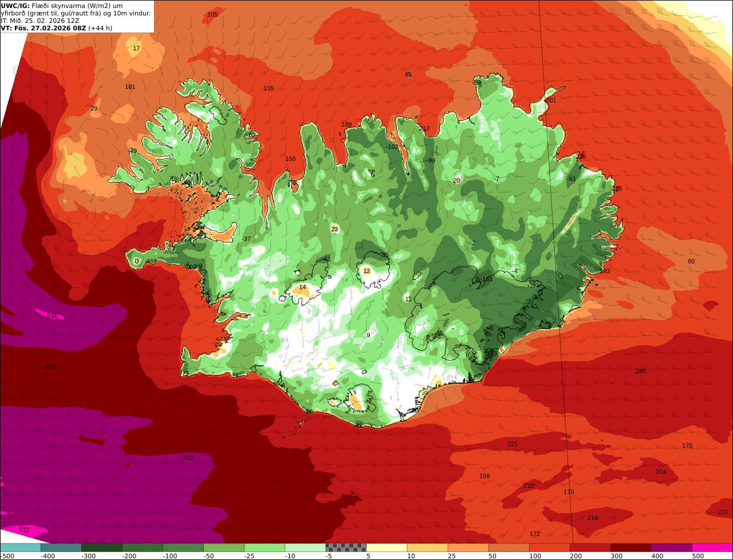Viewport: 733px width, 560px height.
Task: Click the 60 value in the east sea
Action: tap(691, 262)
